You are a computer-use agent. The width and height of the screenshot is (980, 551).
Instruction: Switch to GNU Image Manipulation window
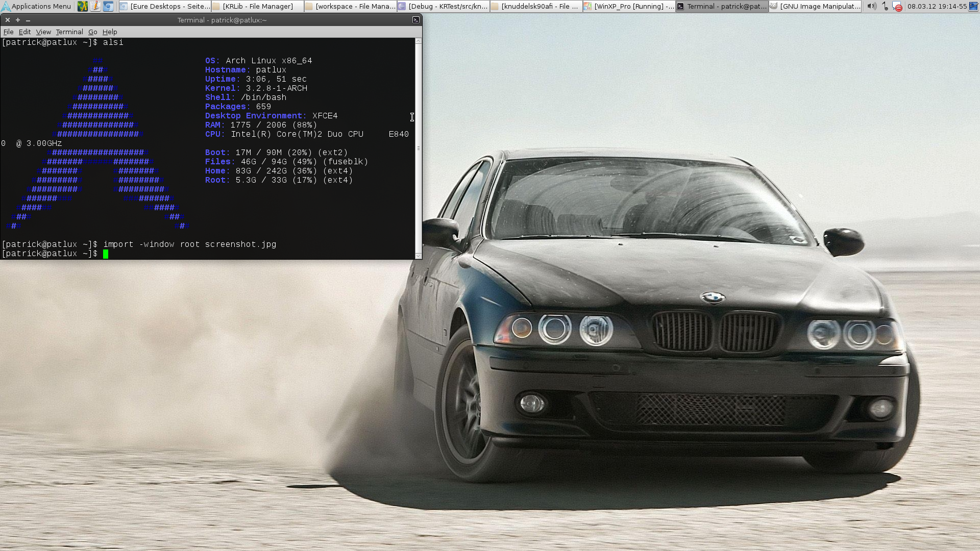(x=815, y=6)
